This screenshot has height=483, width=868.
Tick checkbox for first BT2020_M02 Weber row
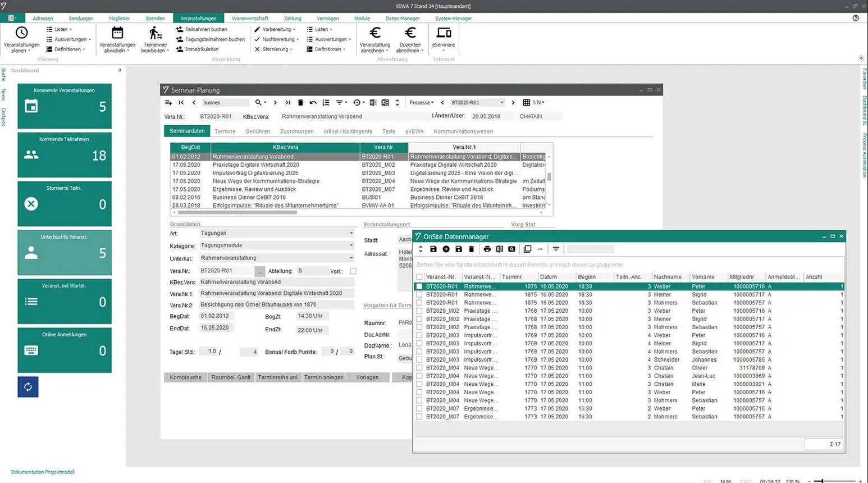click(x=419, y=311)
